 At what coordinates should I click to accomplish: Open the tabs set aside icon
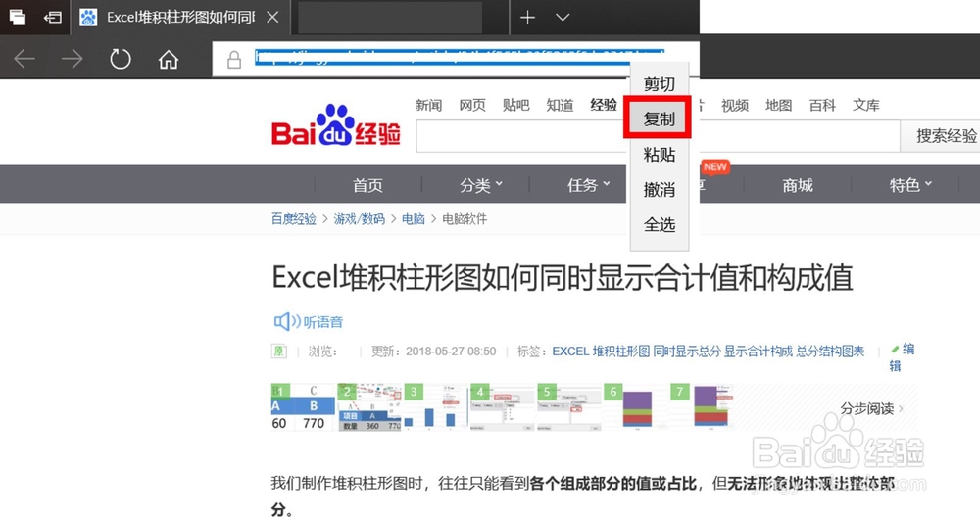click(x=18, y=17)
